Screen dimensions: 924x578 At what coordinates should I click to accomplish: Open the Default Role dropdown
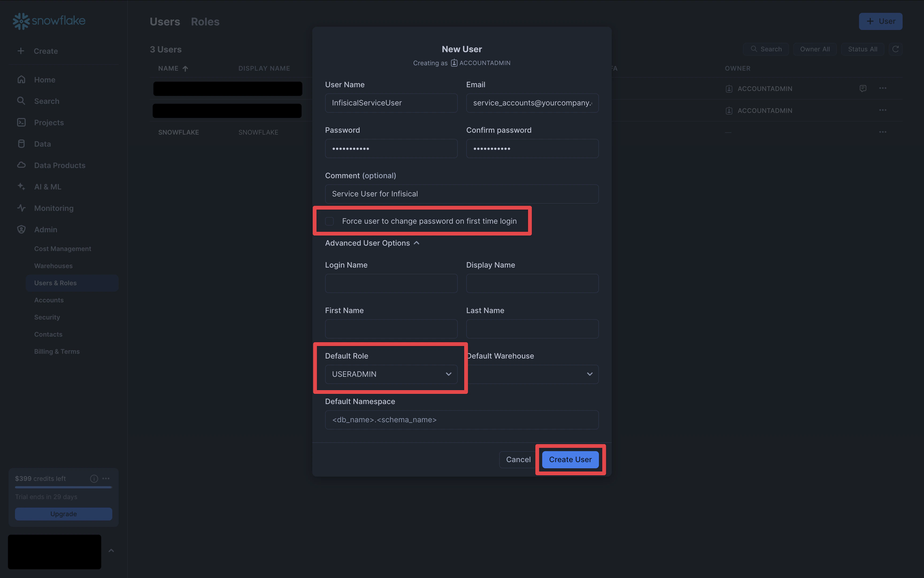pyautogui.click(x=391, y=374)
